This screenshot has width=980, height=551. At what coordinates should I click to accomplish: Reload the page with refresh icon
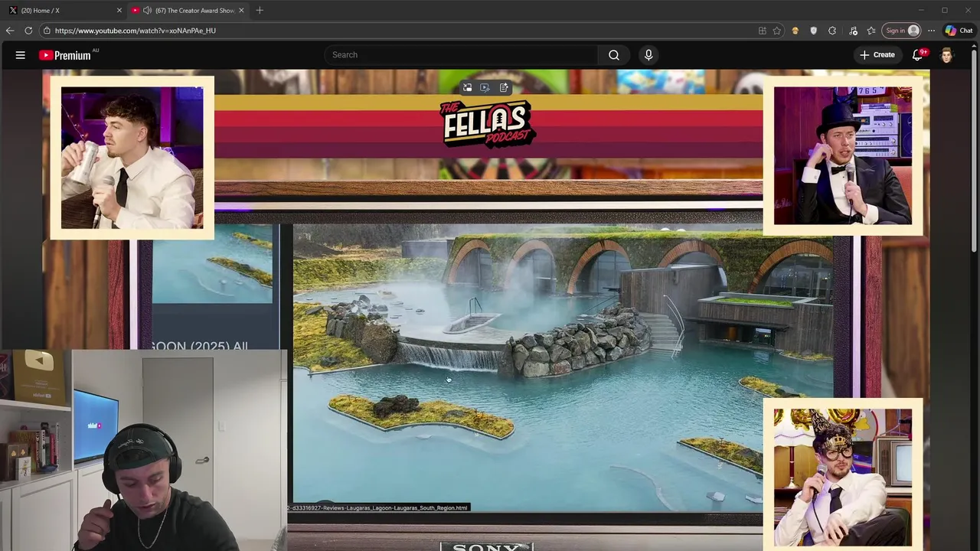click(x=28, y=31)
